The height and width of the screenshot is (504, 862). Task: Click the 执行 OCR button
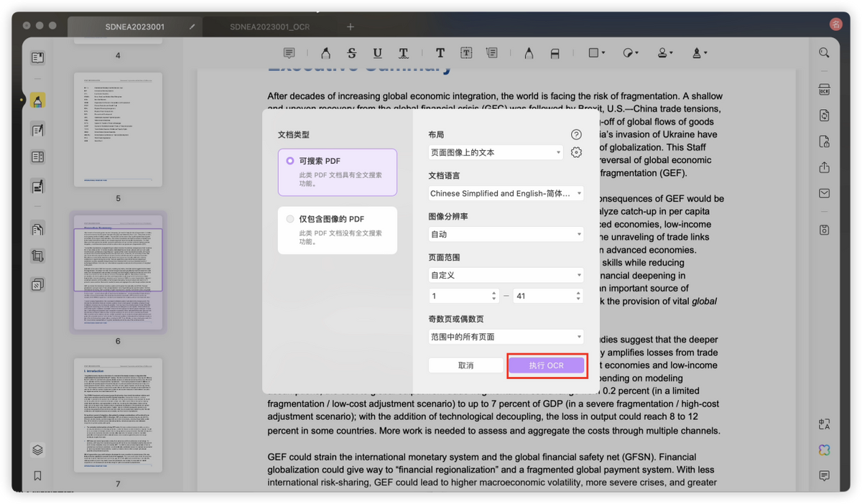click(x=547, y=365)
